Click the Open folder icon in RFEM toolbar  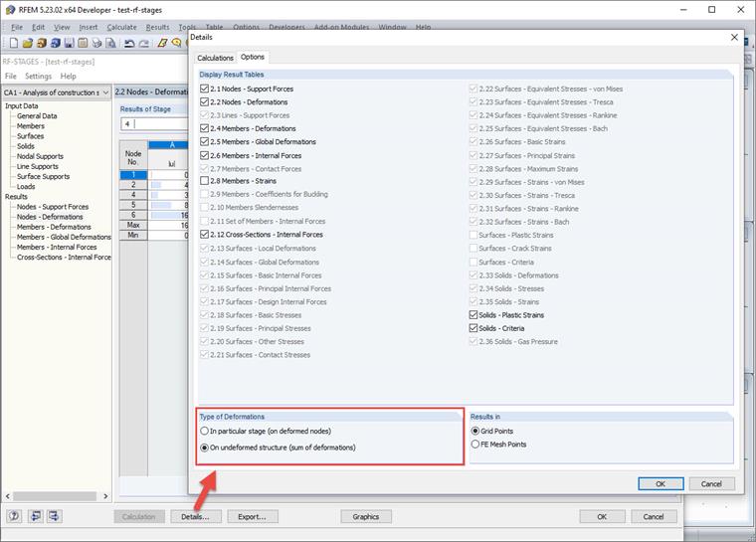pyautogui.click(x=28, y=43)
